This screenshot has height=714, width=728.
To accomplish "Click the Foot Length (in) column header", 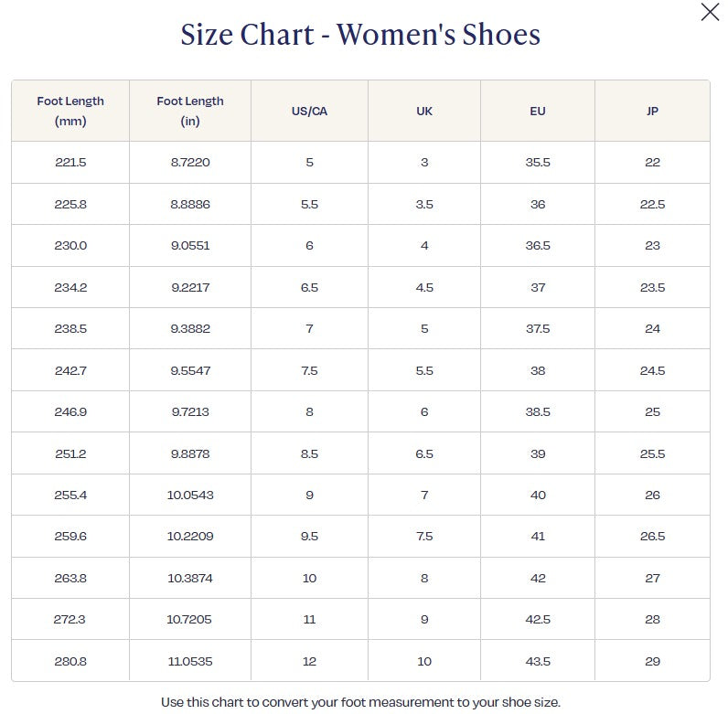I will 190,111.
